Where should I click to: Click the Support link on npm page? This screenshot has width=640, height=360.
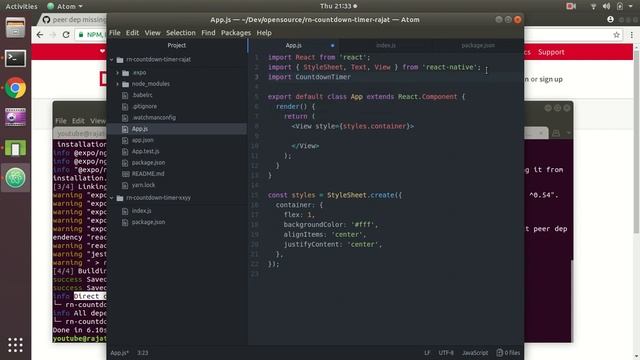click(551, 52)
